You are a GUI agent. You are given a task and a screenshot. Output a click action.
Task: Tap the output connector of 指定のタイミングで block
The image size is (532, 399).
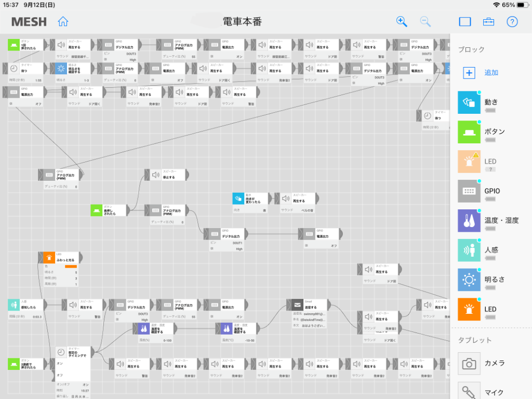[92, 352]
